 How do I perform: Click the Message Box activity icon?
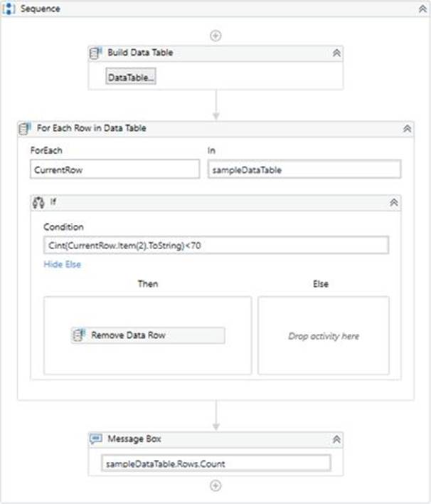(97, 439)
